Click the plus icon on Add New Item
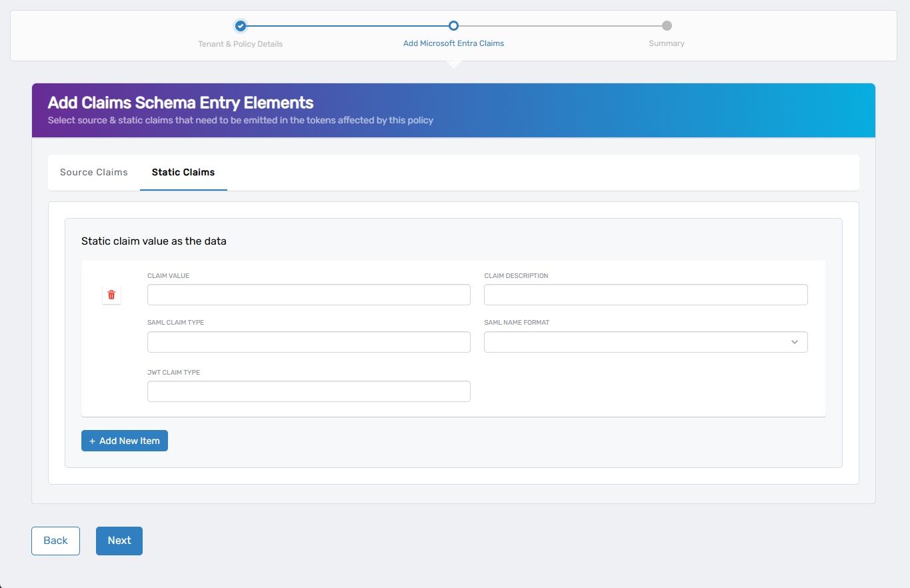Image resolution: width=910 pixels, height=588 pixels. pyautogui.click(x=92, y=441)
